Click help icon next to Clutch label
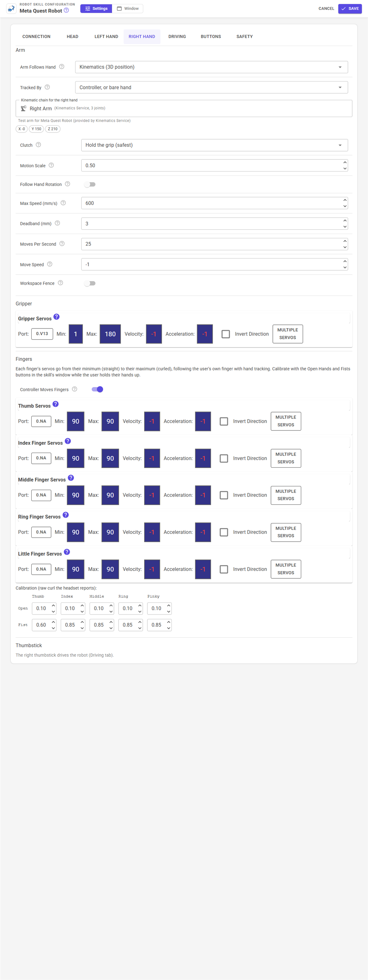Screen dimensions: 368x980 (38, 145)
